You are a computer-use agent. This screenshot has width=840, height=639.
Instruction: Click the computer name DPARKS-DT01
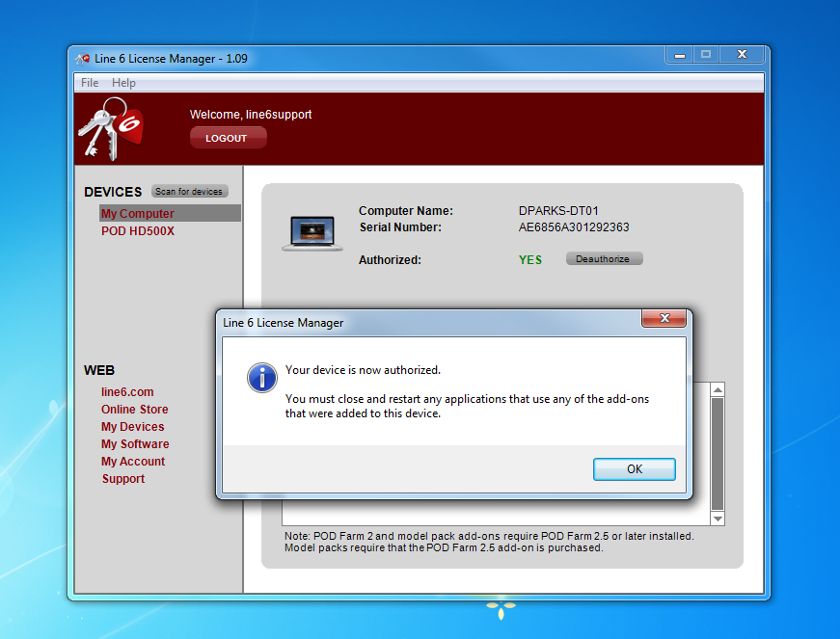[558, 211]
